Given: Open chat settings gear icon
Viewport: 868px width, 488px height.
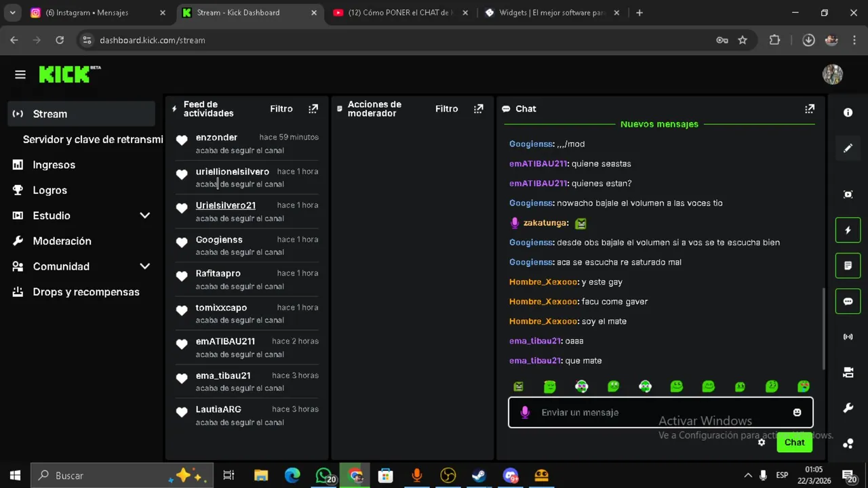Looking at the screenshot, I should pyautogui.click(x=762, y=443).
